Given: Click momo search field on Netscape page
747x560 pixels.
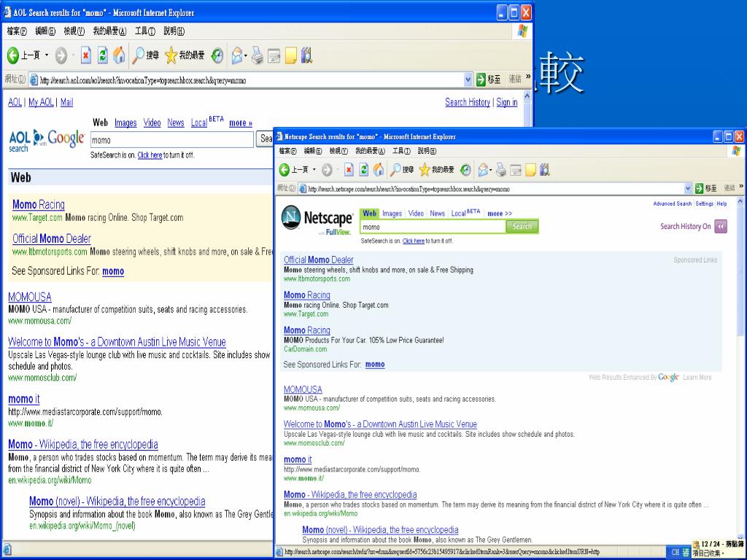Looking at the screenshot, I should pyautogui.click(x=433, y=227).
